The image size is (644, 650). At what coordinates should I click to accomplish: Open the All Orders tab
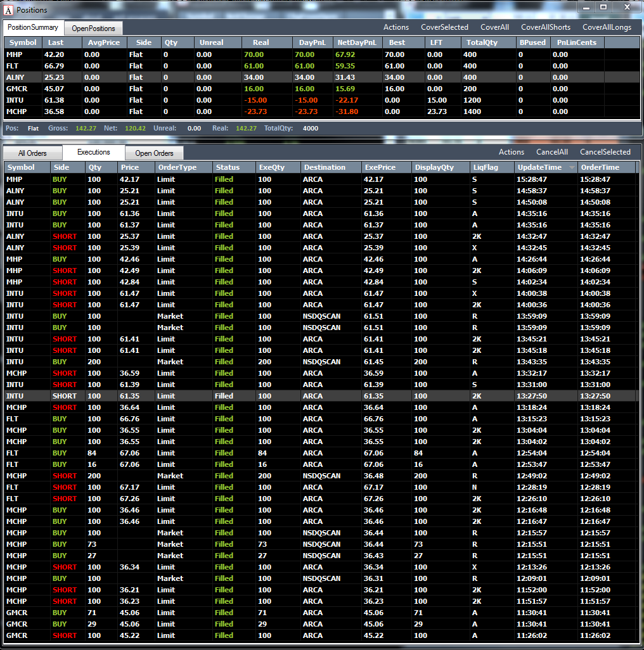click(32, 153)
